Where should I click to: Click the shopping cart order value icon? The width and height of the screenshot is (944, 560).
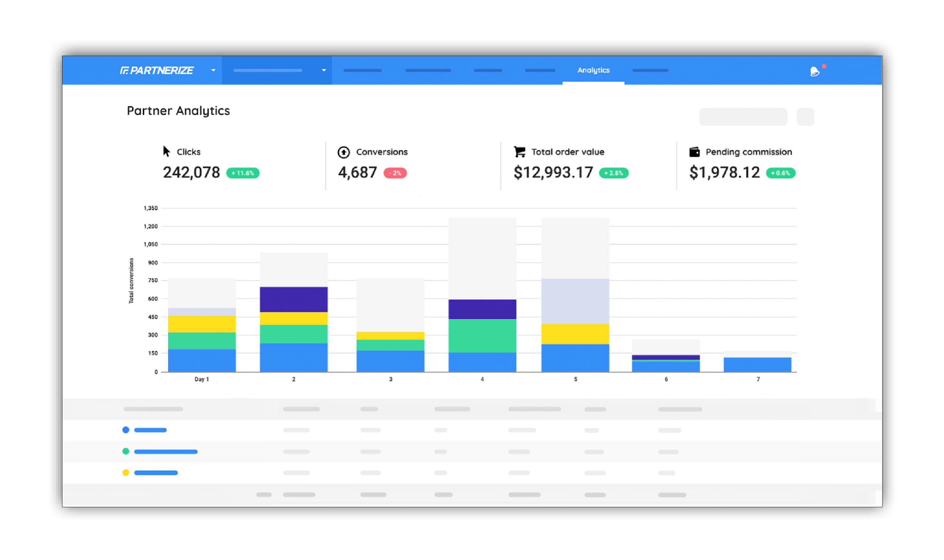coord(519,152)
